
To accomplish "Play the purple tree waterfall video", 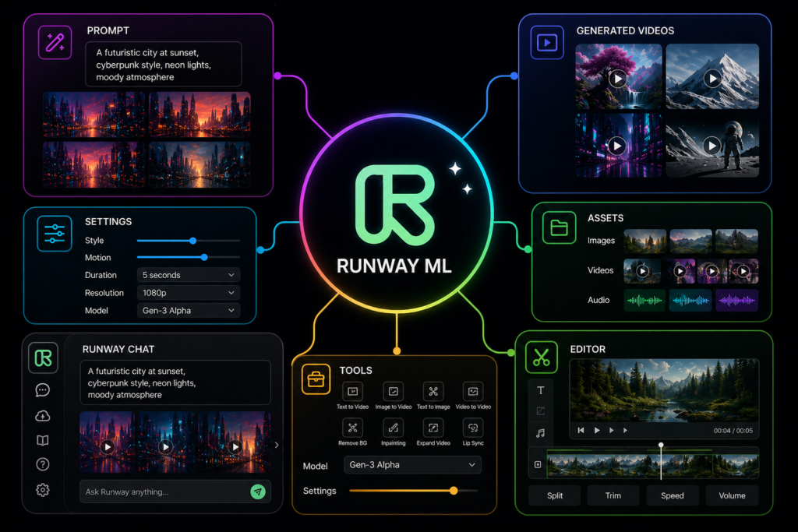I will [618, 79].
